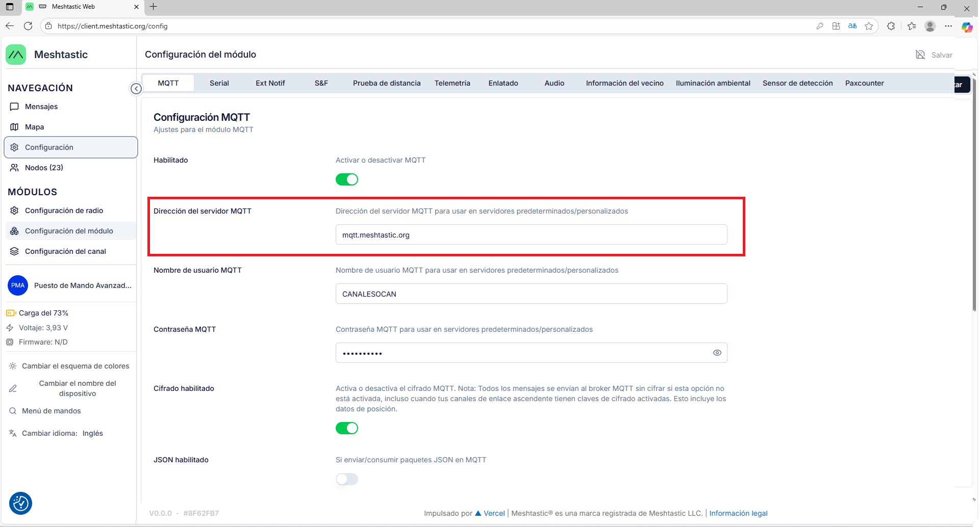Open the Mapa page
The height and width of the screenshot is (527, 980).
34,127
